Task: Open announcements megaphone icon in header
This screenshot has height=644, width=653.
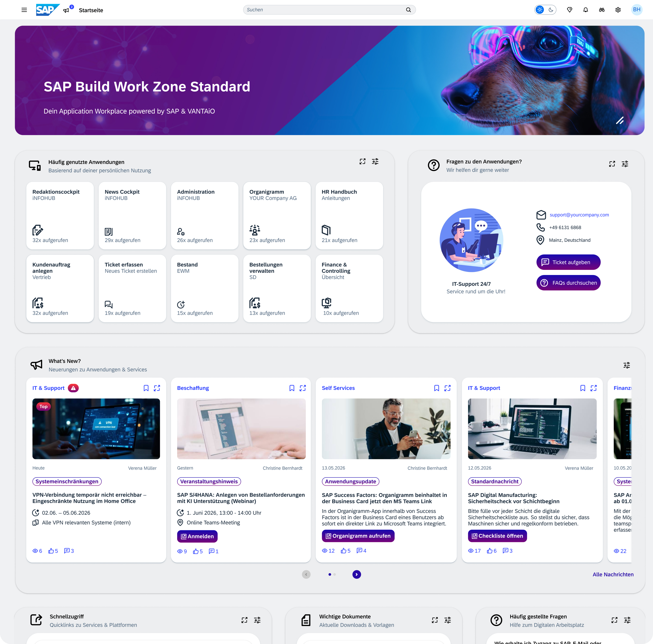Action: click(x=66, y=10)
